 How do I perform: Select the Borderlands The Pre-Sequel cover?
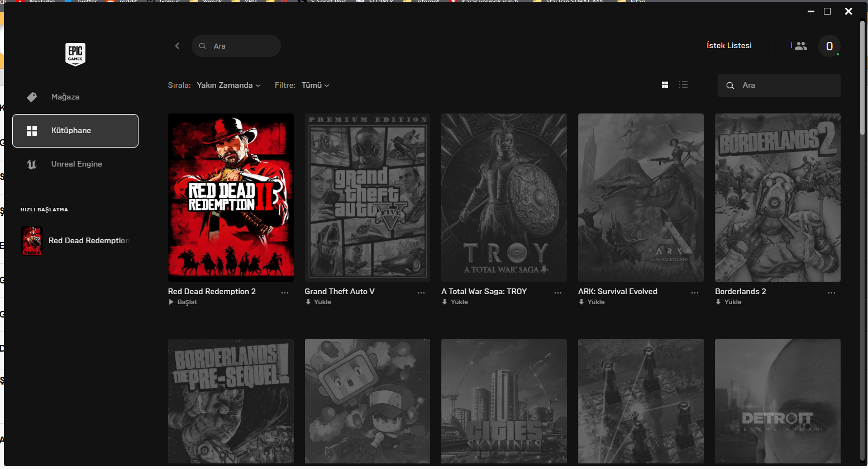(231, 401)
